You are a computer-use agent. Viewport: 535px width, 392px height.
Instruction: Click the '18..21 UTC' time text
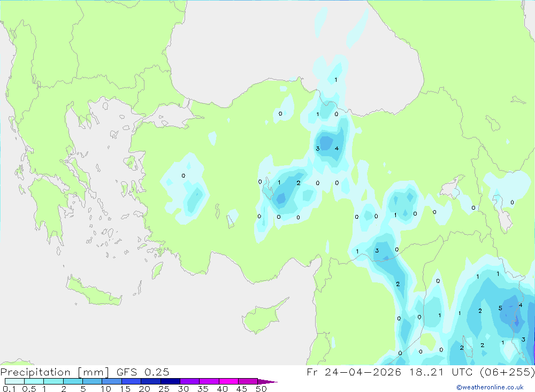click(x=441, y=372)
